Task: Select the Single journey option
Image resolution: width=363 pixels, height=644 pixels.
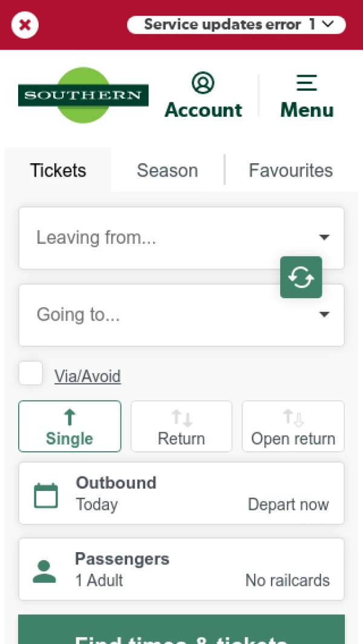Action: point(70,426)
